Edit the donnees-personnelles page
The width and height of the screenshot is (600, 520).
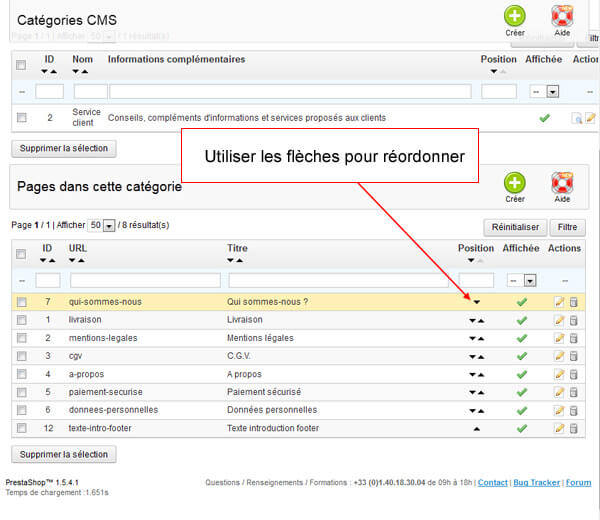[x=559, y=411]
